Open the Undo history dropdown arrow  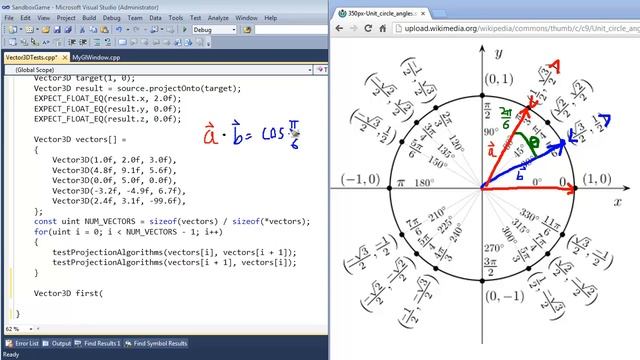[127, 30]
